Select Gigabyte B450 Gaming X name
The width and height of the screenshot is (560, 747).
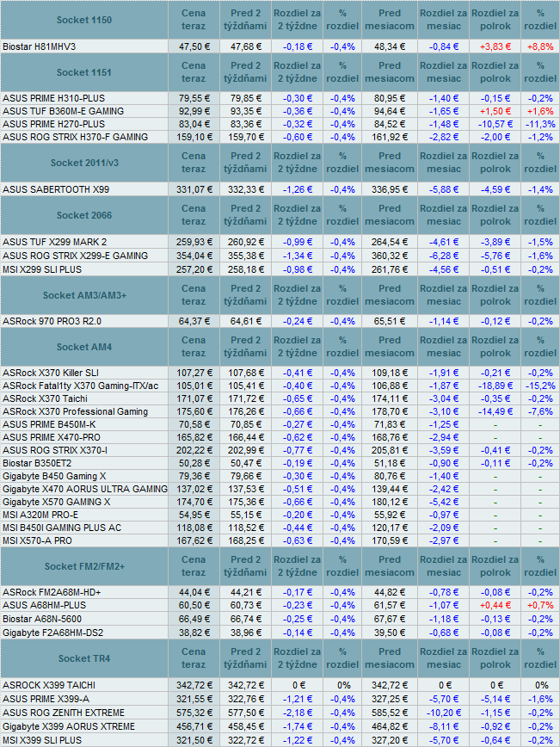tap(54, 476)
